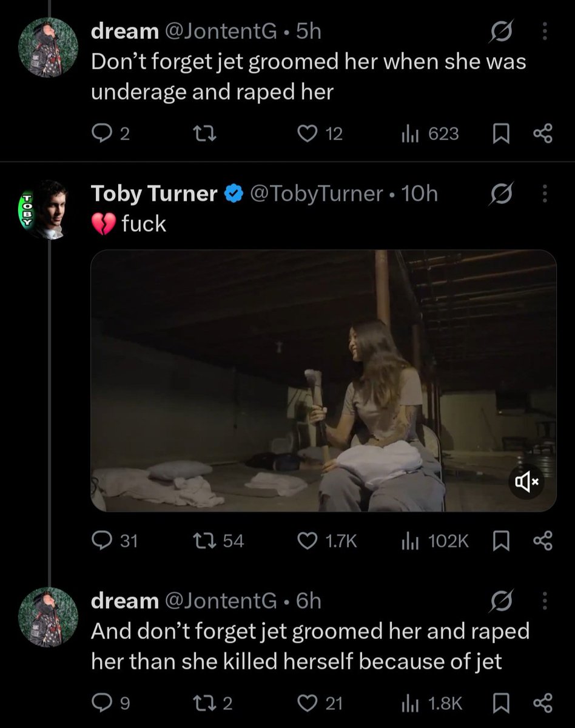Screen dimensions: 575x728
Task: Open more options on dream's 5h tweet
Action: tap(543, 31)
